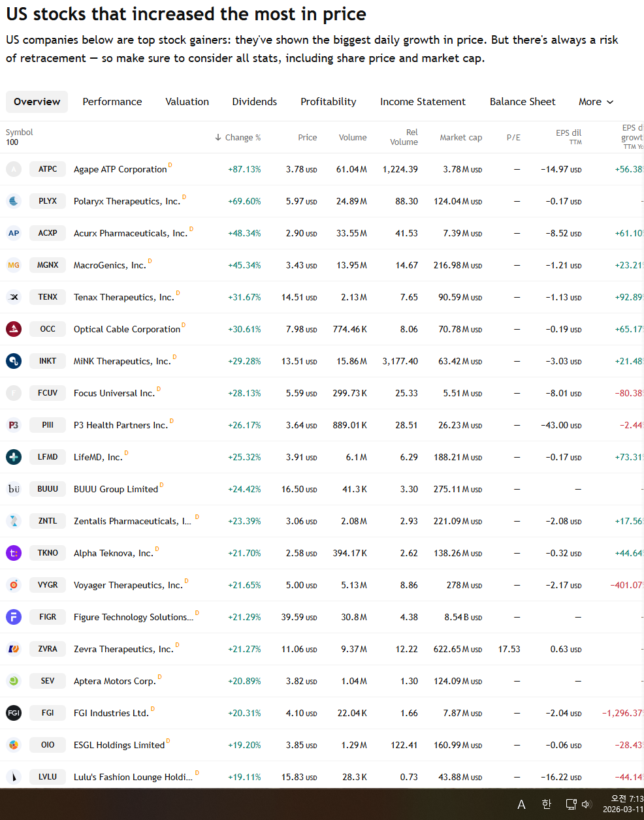Screen dimensions: 644x820
Task: Click the LifeMD plus logo icon
Action: click(14, 457)
